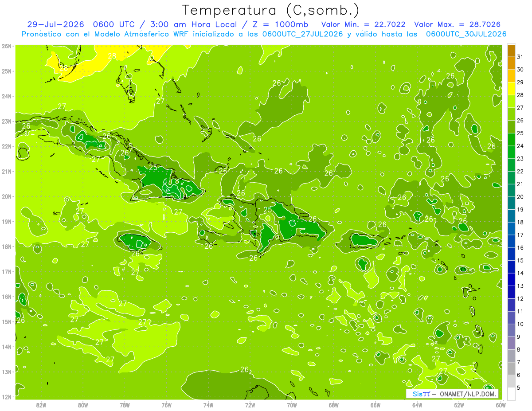Click the "62W" longitude axis label
Screen dimensions: 532x411
click(459, 405)
